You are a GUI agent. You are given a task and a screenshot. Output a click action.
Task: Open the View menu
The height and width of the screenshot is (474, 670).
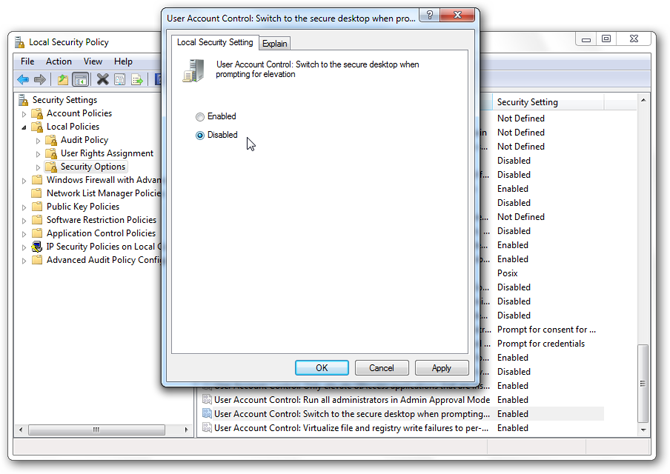[x=93, y=62]
